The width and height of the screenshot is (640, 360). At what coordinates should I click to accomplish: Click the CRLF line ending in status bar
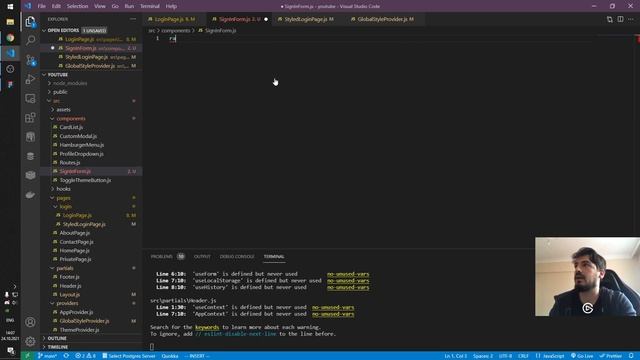tap(523, 356)
